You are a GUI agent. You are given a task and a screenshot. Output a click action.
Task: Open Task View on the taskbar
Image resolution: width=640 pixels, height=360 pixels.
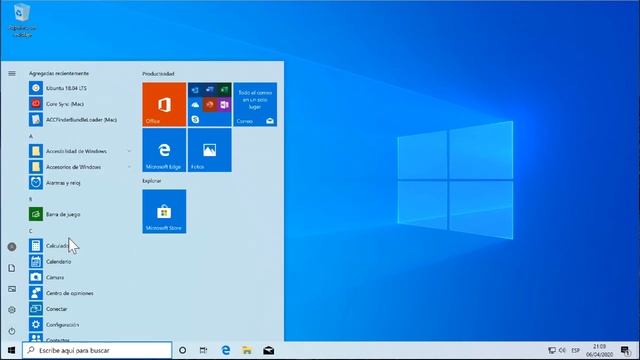pyautogui.click(x=203, y=350)
